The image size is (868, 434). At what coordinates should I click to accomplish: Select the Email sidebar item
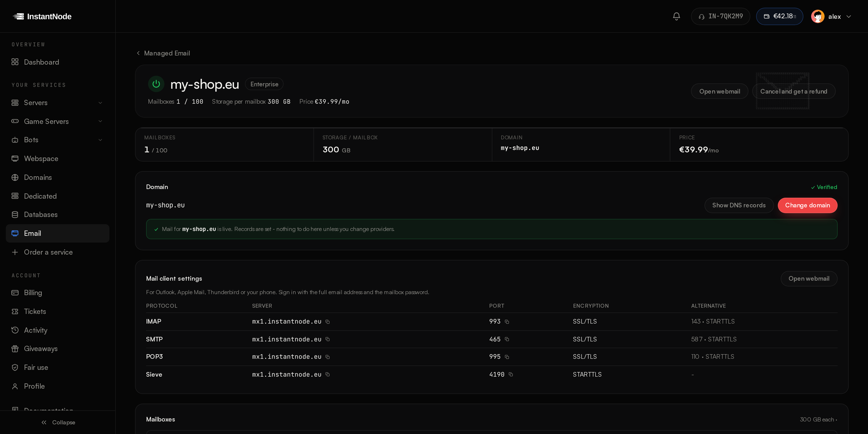58,233
